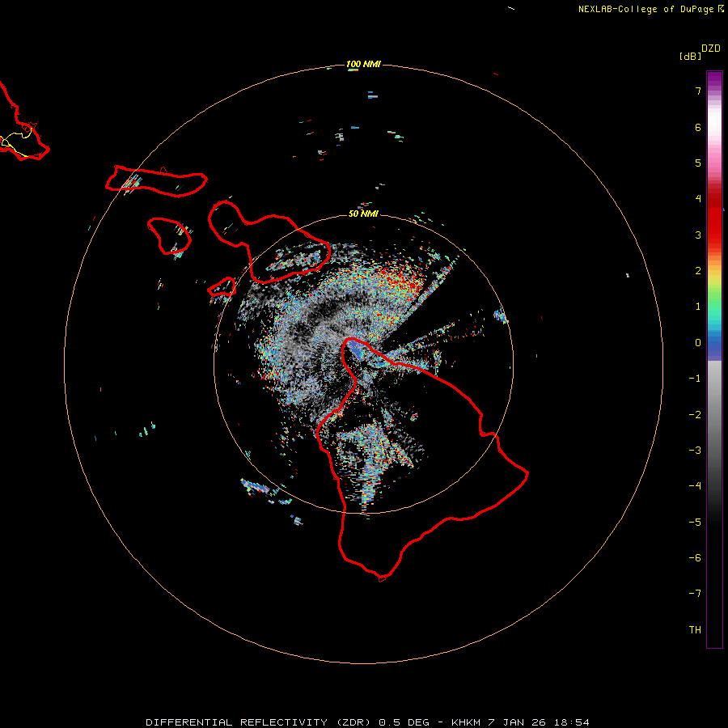Click the TH threshold label on legend
The width and height of the screenshot is (728, 728).
pyautogui.click(x=695, y=630)
